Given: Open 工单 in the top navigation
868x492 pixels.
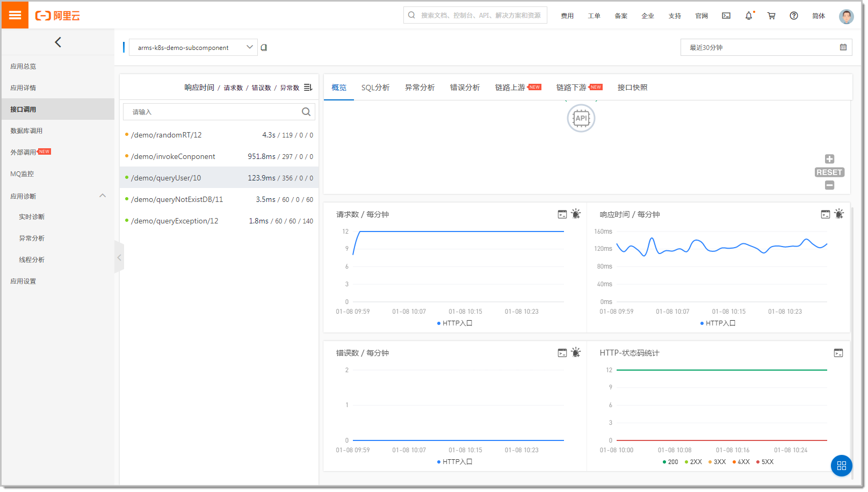Looking at the screenshot, I should 594,16.
